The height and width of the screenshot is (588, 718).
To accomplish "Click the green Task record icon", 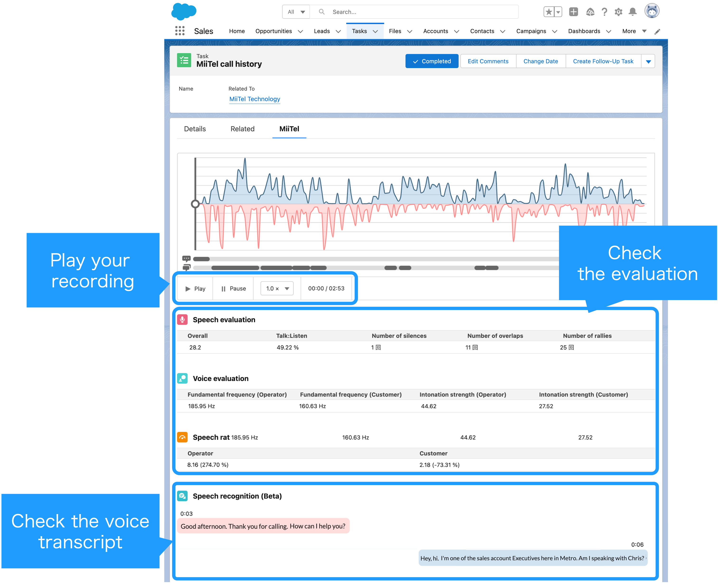I will point(184,60).
